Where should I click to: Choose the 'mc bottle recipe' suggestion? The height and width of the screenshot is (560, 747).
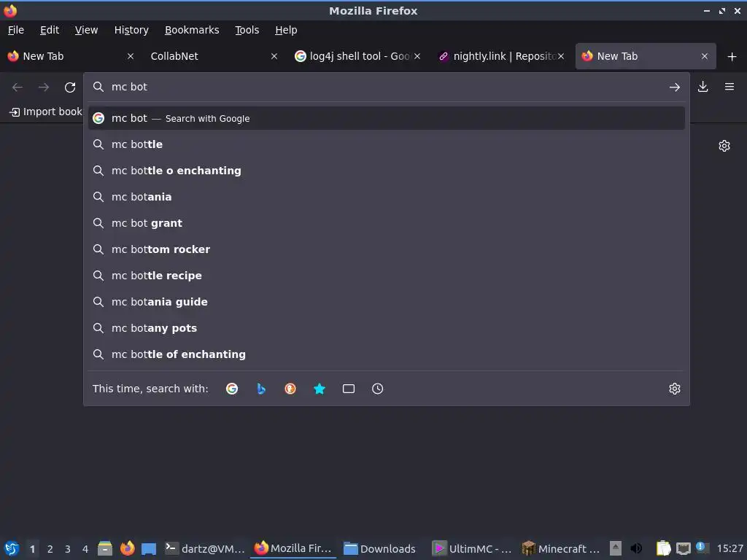(387, 276)
